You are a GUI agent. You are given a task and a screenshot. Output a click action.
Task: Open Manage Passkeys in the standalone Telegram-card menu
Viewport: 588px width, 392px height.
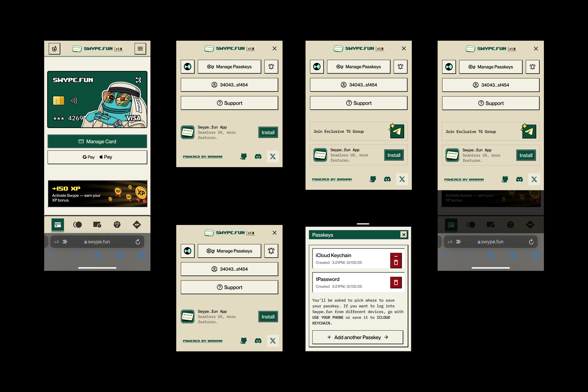pos(359,67)
